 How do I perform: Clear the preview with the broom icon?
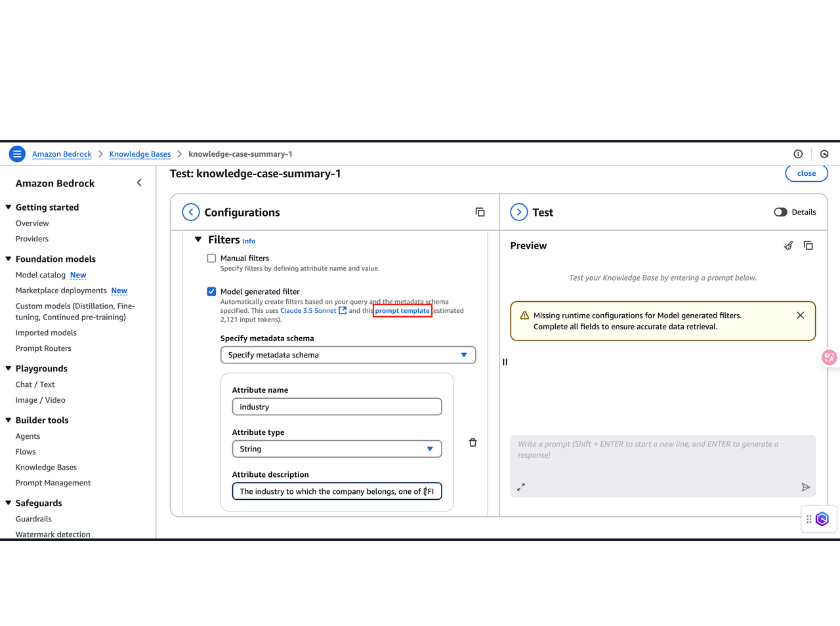(x=788, y=246)
